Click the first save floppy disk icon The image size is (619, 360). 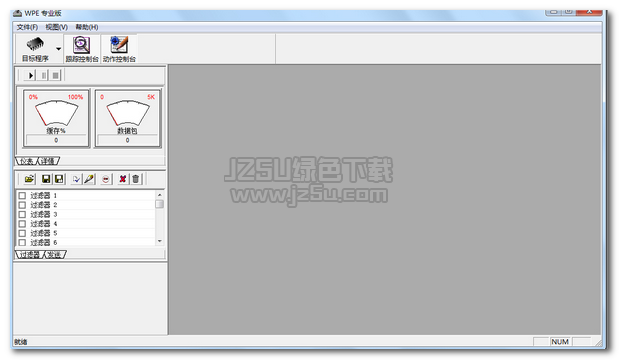[x=46, y=179]
